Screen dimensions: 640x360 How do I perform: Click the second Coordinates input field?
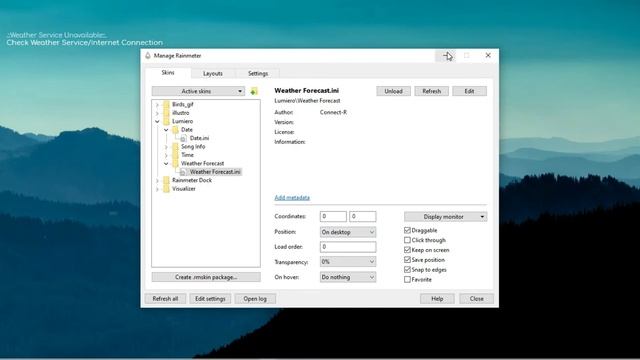[362, 216]
